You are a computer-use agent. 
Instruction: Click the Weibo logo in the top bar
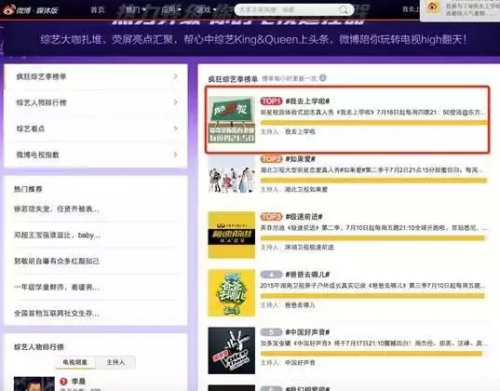[30, 10]
